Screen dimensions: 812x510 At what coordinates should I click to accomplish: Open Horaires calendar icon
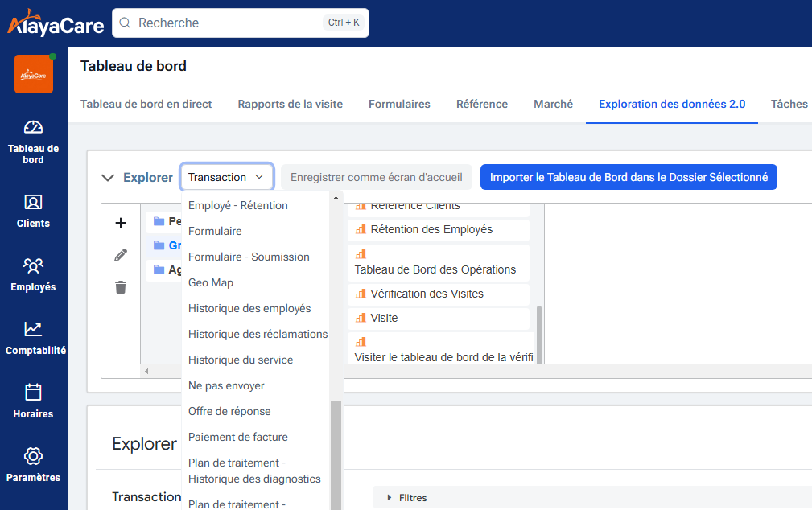tap(33, 392)
